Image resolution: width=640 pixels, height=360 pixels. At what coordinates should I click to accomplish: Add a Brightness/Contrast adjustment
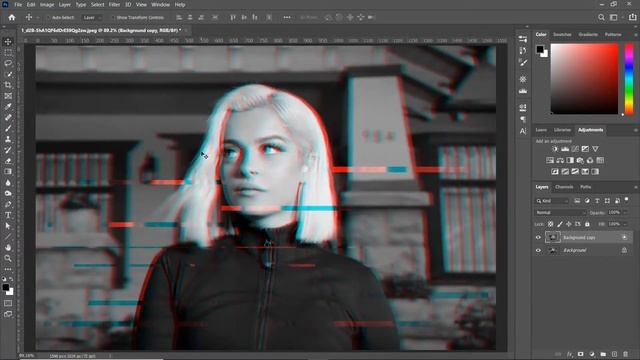(x=555, y=149)
